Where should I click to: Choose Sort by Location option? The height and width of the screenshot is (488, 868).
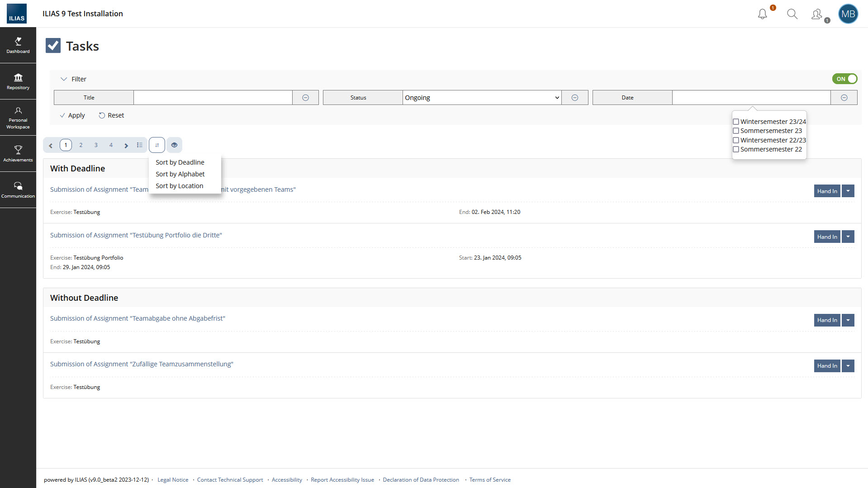coord(179,186)
